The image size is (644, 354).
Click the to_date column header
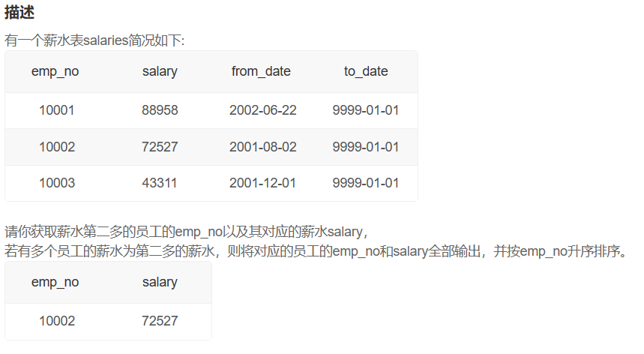(x=366, y=72)
